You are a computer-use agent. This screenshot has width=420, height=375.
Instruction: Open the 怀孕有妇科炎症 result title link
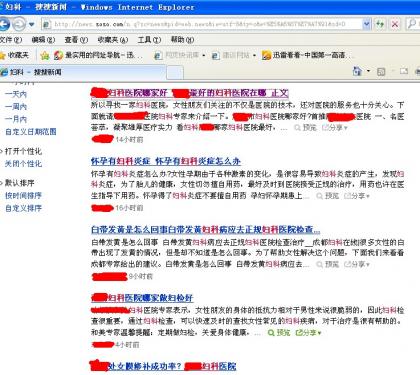(166, 161)
